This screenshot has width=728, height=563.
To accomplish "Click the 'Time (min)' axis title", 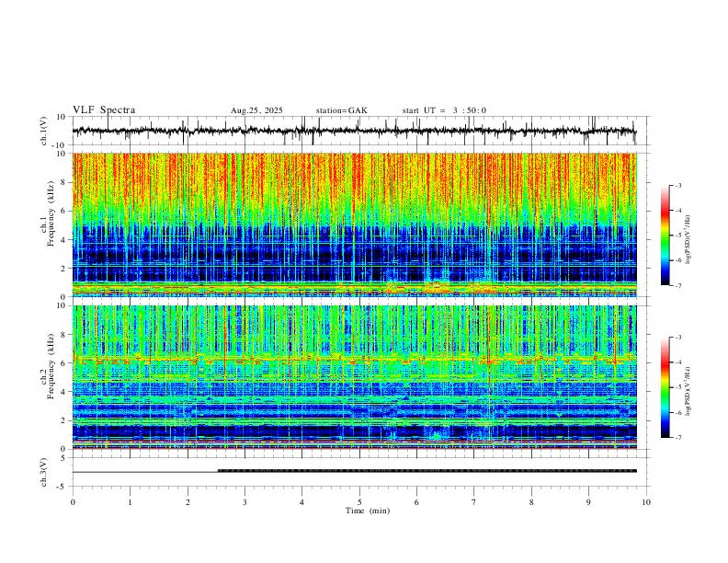I will (x=368, y=511).
